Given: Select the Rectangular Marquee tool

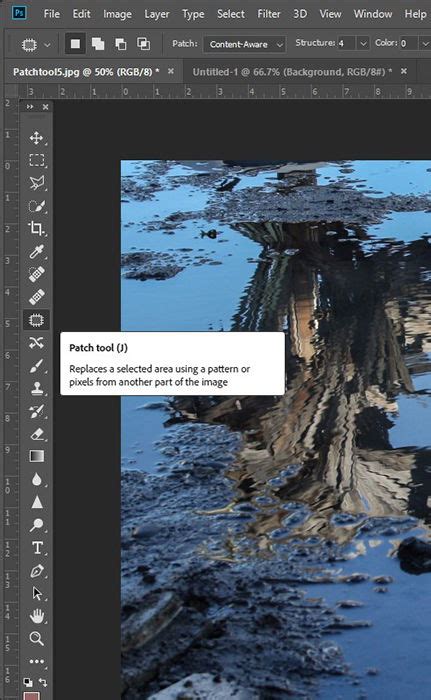Looking at the screenshot, I should tap(37, 160).
